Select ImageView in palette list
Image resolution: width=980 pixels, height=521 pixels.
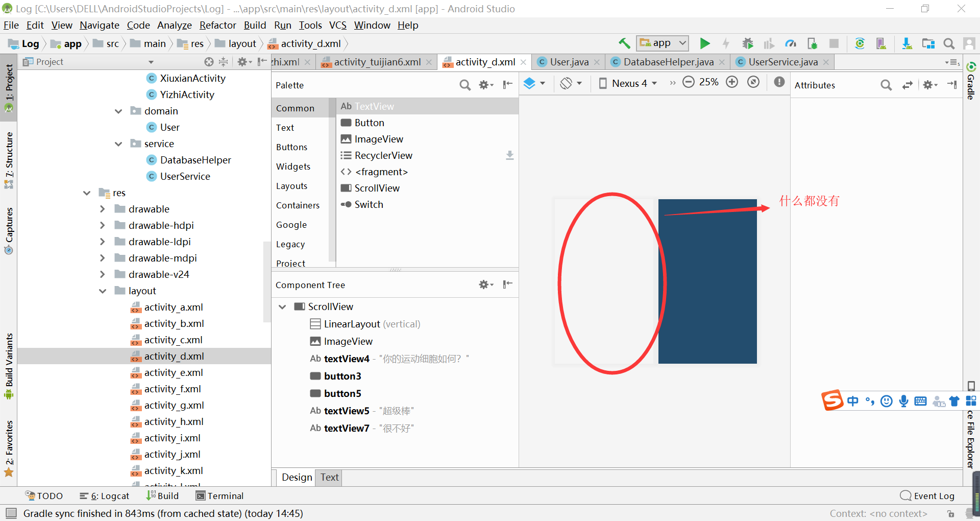[x=427, y=139]
